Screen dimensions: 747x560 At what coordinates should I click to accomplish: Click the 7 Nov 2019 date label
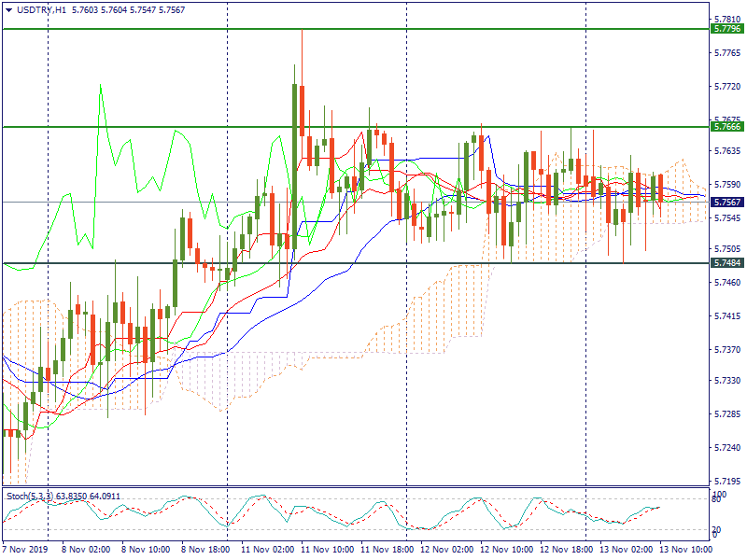click(27, 551)
